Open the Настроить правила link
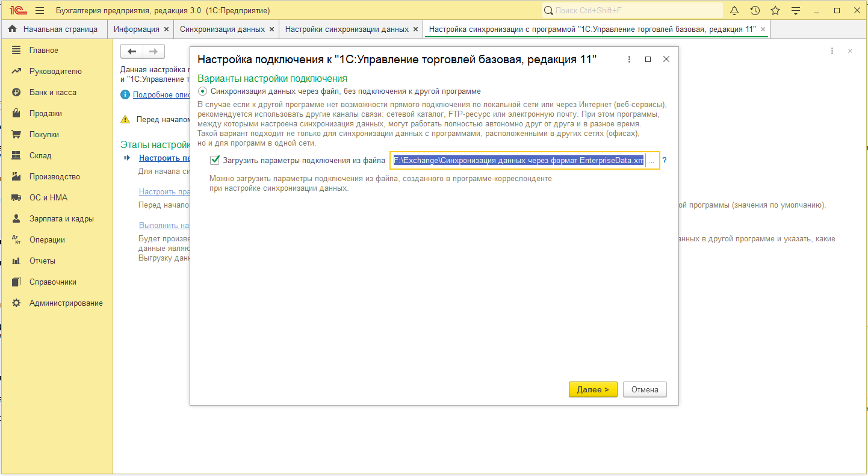 [164, 192]
